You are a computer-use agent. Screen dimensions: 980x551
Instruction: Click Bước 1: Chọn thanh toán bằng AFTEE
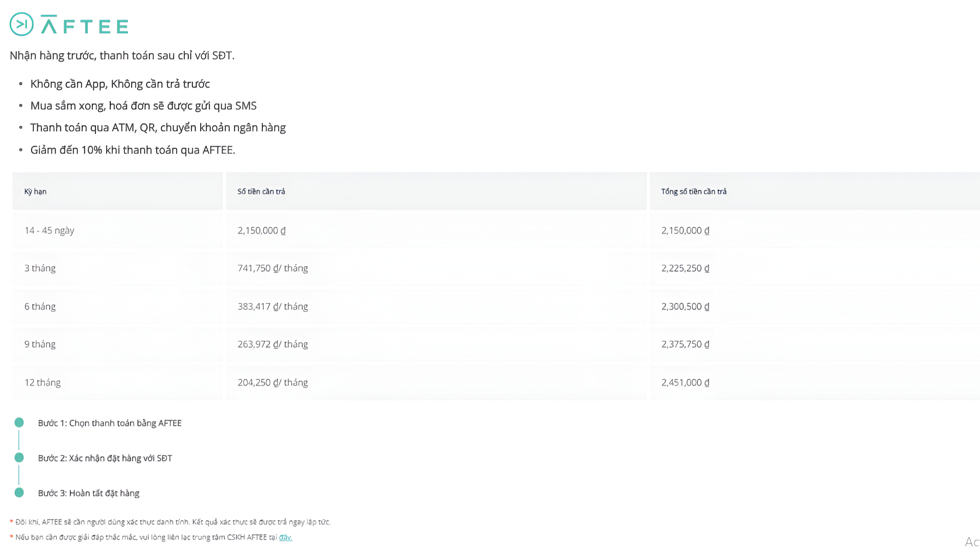coord(110,423)
